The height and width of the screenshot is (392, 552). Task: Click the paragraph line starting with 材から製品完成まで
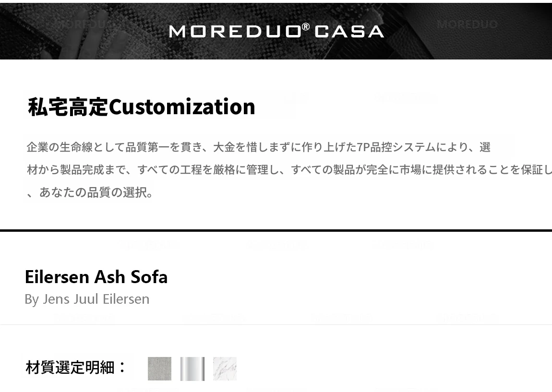288,170
